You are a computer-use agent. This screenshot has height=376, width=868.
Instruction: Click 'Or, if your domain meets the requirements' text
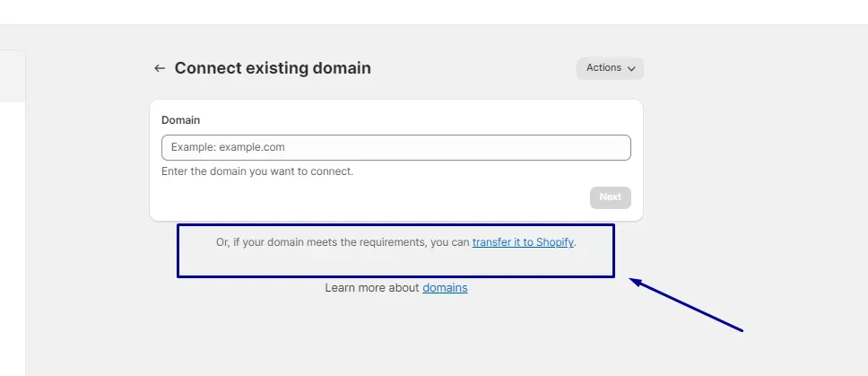321,242
